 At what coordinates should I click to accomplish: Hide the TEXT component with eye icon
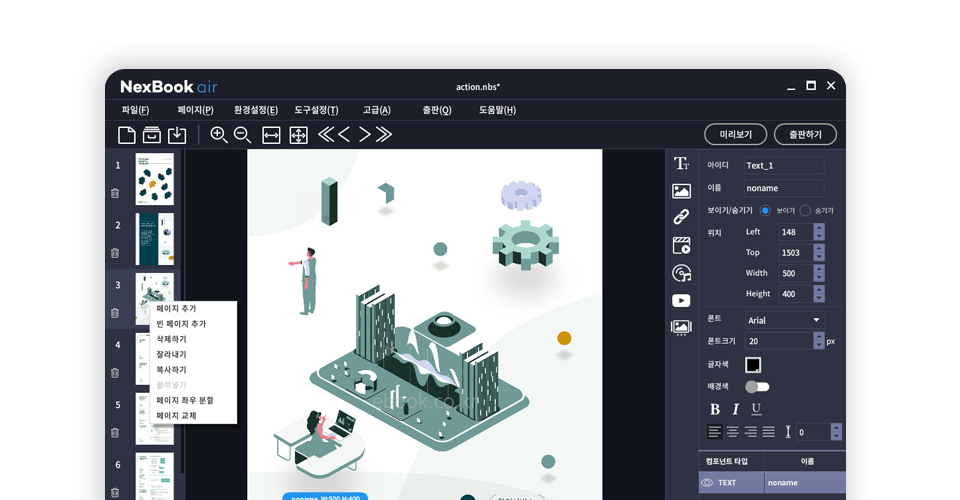707,483
